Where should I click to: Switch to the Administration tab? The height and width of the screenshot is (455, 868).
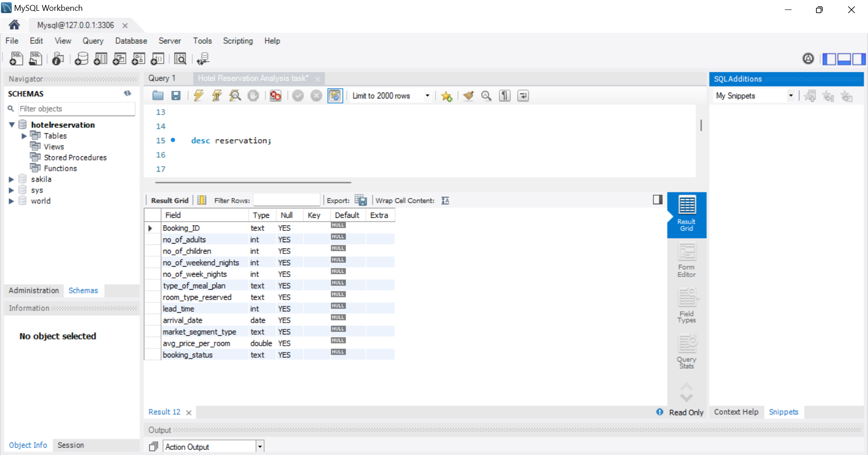34,291
